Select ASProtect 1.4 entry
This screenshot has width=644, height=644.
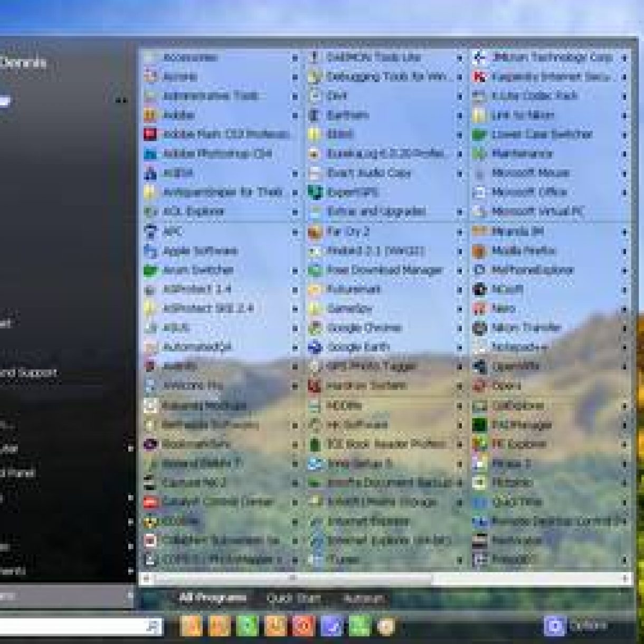coord(220,289)
